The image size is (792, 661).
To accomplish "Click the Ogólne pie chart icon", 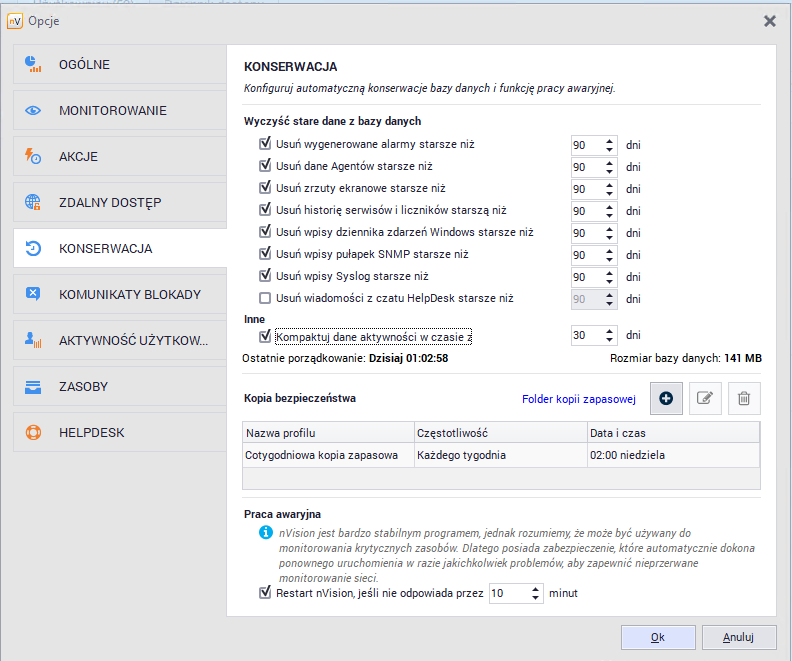I will click(x=33, y=65).
